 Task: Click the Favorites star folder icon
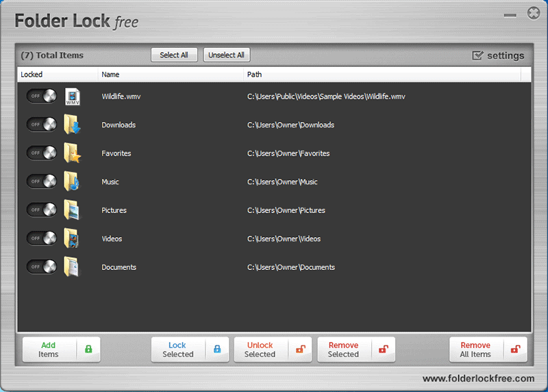coord(72,153)
